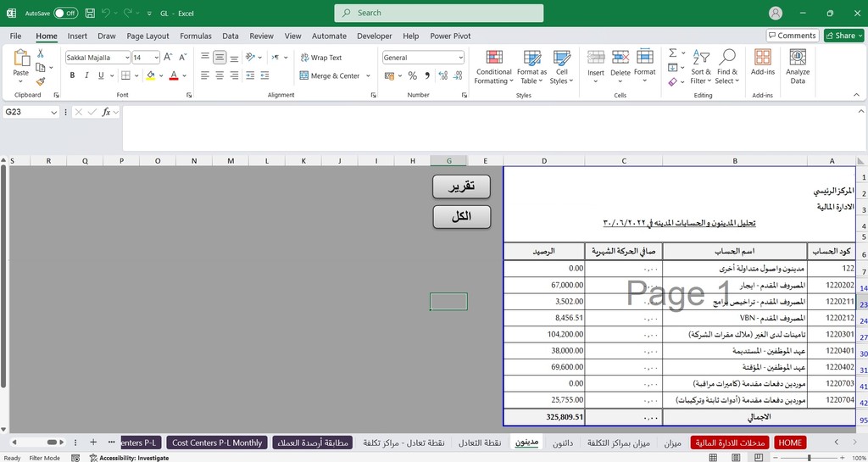The height and width of the screenshot is (462, 868).
Task: Add a new sheet with plus button
Action: pyautogui.click(x=93, y=443)
